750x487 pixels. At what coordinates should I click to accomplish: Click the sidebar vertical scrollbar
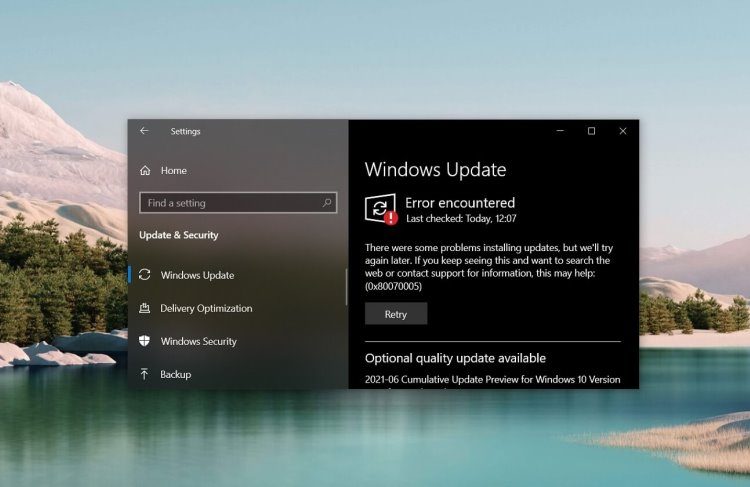tap(346, 287)
